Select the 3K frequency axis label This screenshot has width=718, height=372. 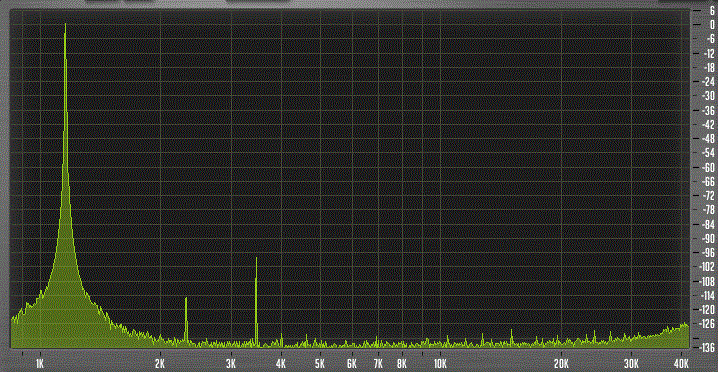click(x=231, y=364)
